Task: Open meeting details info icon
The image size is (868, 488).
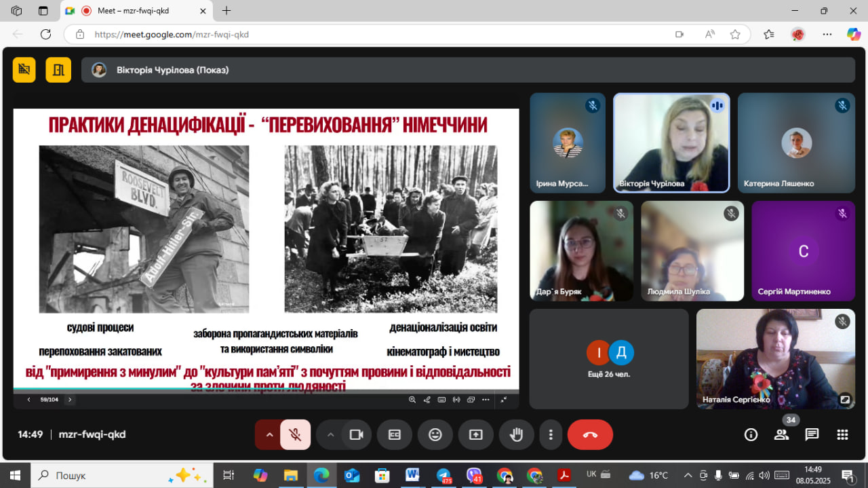Action: pos(751,434)
